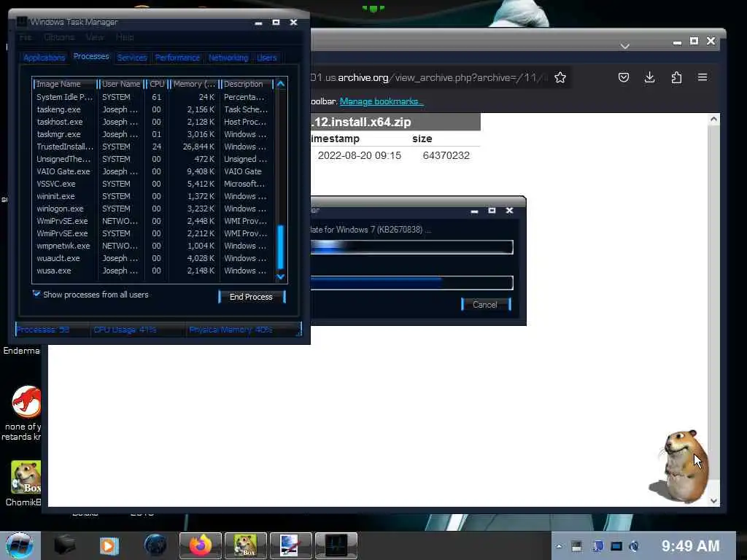The image size is (747, 560).
Task: Switch to the Applications tab
Action: [x=44, y=58]
